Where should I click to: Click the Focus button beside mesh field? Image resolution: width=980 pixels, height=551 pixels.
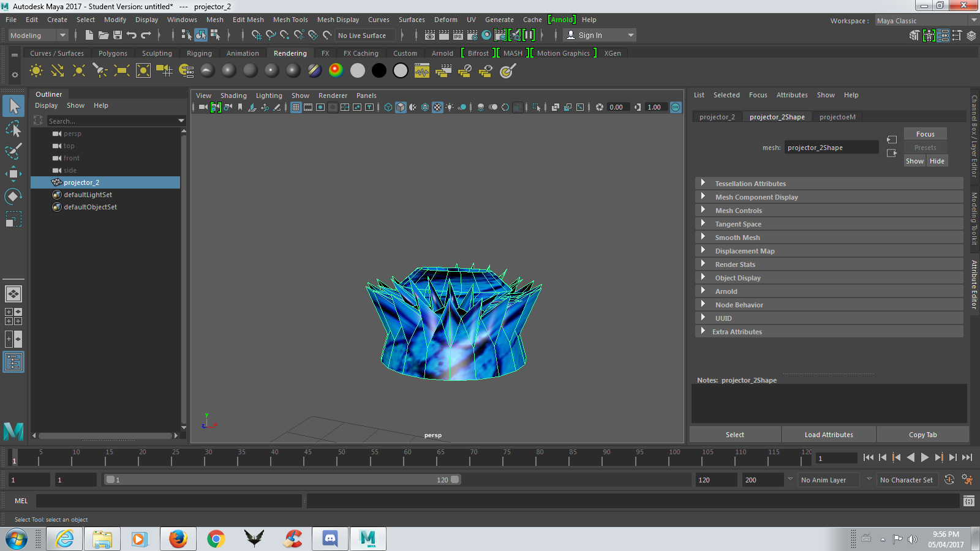click(925, 134)
